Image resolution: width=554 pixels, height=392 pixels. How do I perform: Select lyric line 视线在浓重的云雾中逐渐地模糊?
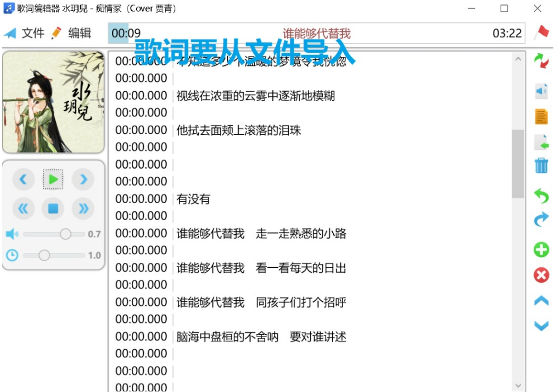[255, 96]
